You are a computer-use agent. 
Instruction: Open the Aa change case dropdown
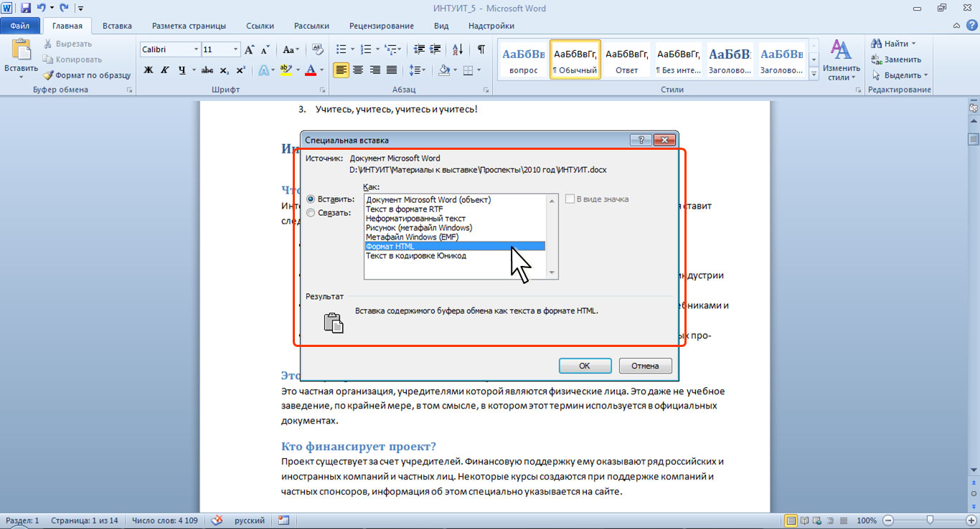pos(291,49)
